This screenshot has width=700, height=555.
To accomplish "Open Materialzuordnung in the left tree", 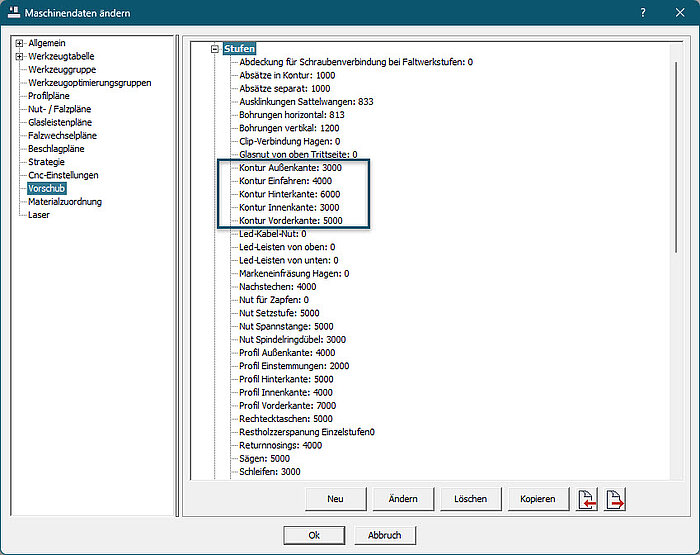I will pos(64,202).
